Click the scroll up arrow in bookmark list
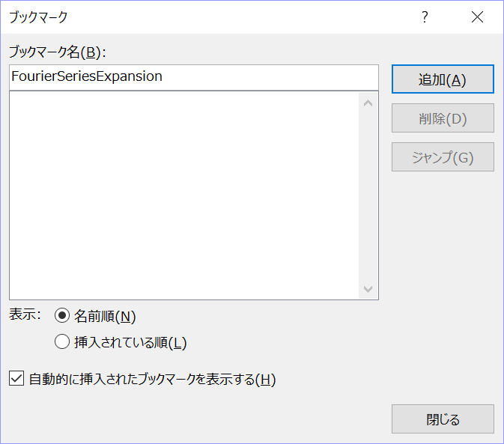This screenshot has width=504, height=444. point(368,103)
